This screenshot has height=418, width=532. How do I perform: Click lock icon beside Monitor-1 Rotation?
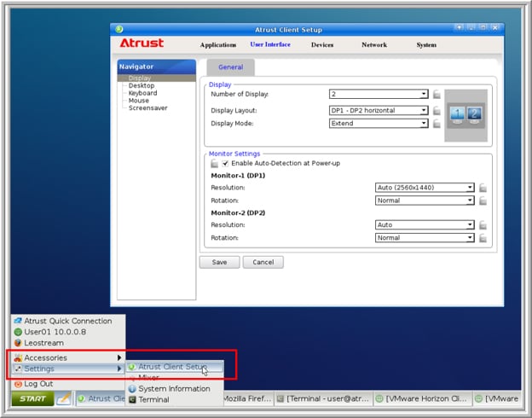(483, 200)
